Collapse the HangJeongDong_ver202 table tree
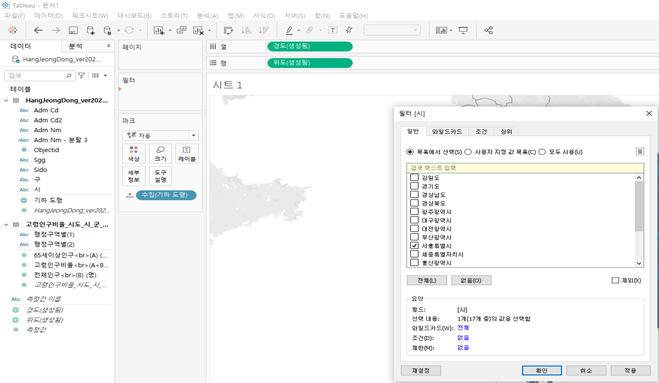Screen dimensions: 659x383 [x=6, y=100]
